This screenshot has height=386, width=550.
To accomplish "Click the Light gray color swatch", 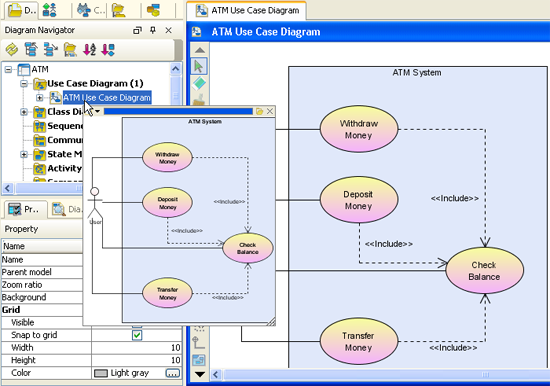I will pos(101,373).
